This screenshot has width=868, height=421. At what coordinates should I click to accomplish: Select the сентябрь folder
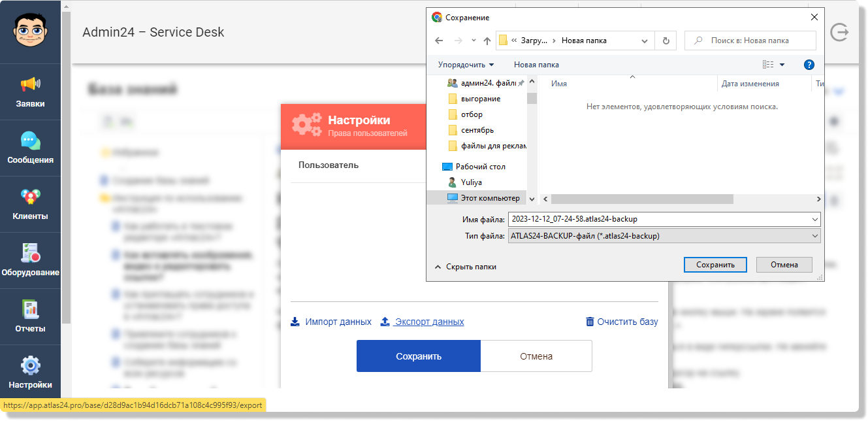[477, 130]
